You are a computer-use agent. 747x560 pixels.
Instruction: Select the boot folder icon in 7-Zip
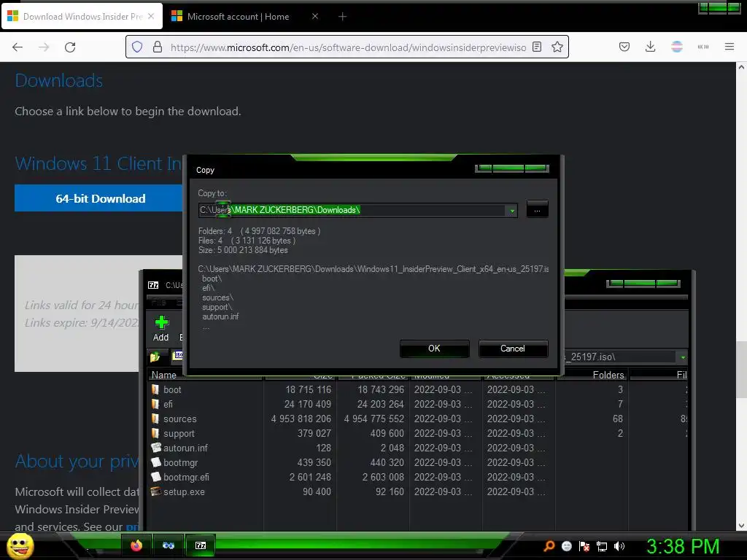click(155, 389)
